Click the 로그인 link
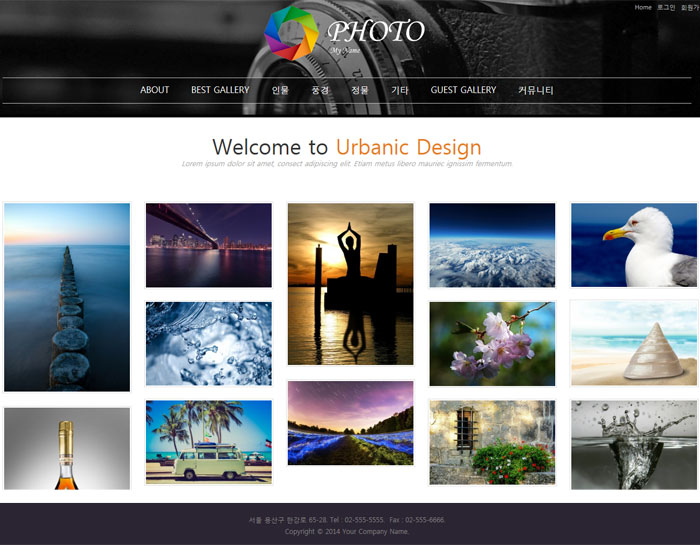This screenshot has width=700, height=545. coord(666,7)
